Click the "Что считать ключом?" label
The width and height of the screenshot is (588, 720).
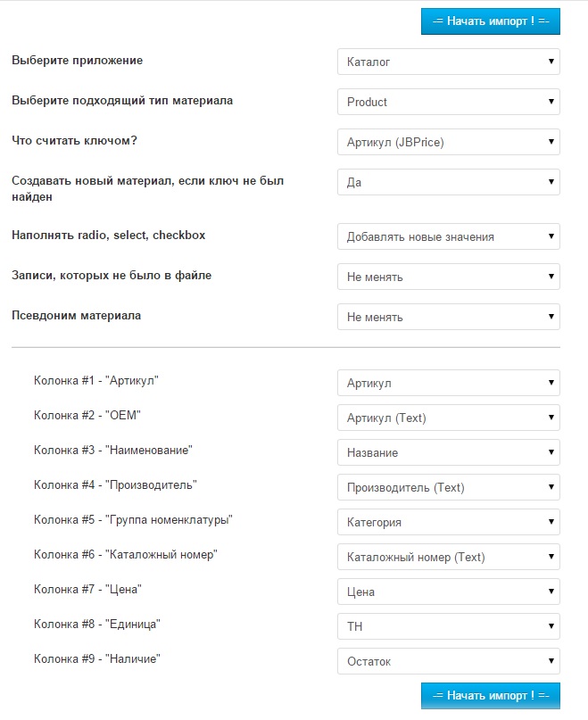[x=74, y=141]
